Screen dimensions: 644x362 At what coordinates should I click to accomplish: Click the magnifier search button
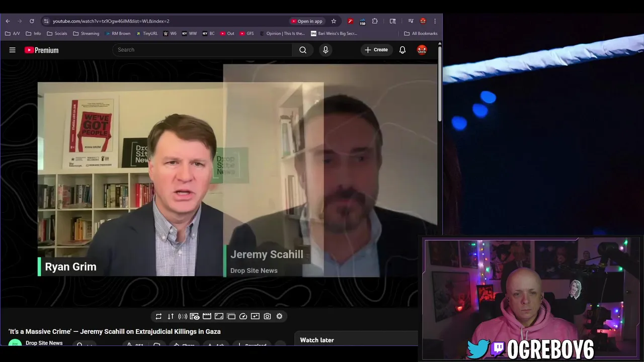pos(303,50)
